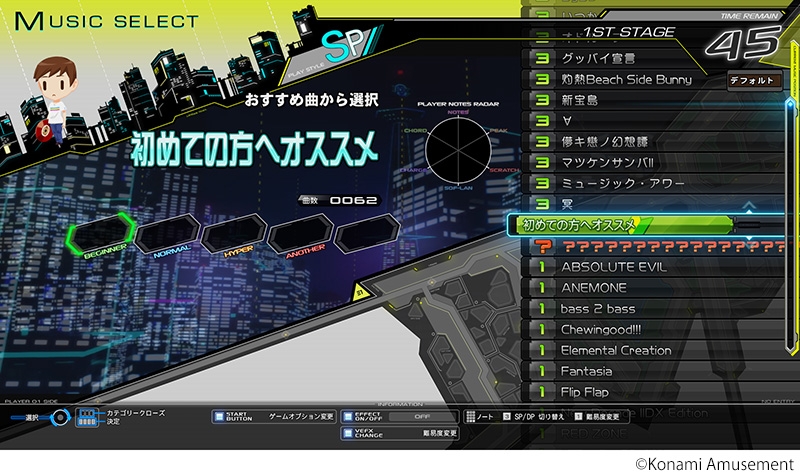Viewport: 800px width, 475px height.
Task: Click the yellow warning triangle marker
Action: tap(360, 292)
